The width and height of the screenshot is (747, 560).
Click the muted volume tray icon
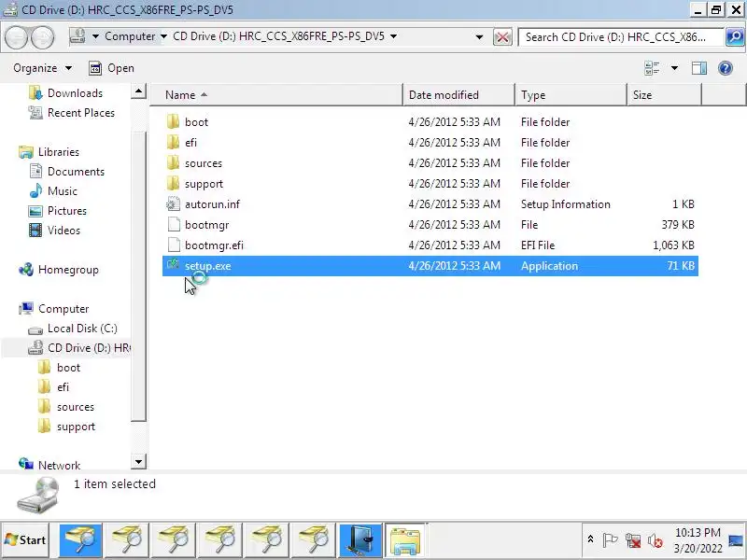click(x=655, y=540)
